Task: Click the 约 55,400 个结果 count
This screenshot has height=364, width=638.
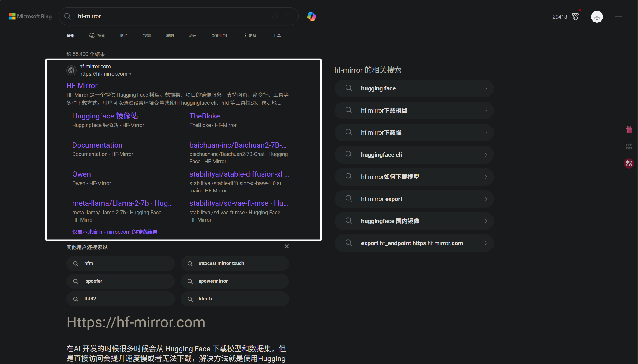Action: (x=86, y=54)
